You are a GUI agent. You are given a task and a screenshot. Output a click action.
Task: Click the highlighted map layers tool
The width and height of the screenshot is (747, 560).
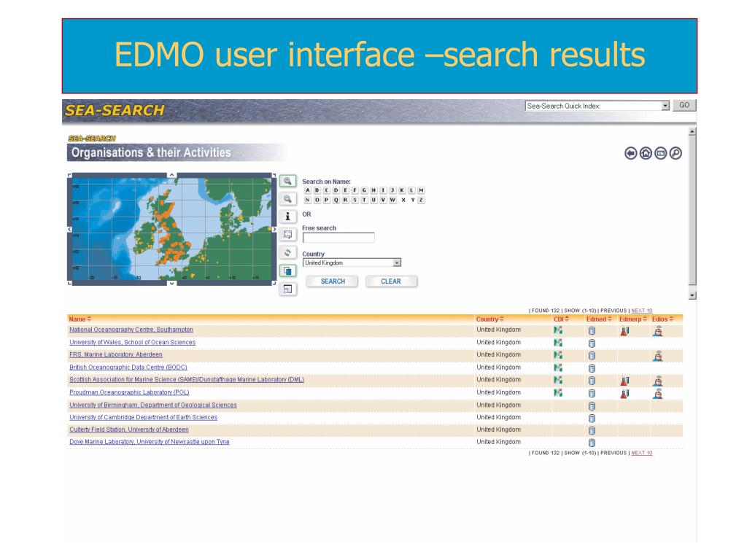coord(287,271)
